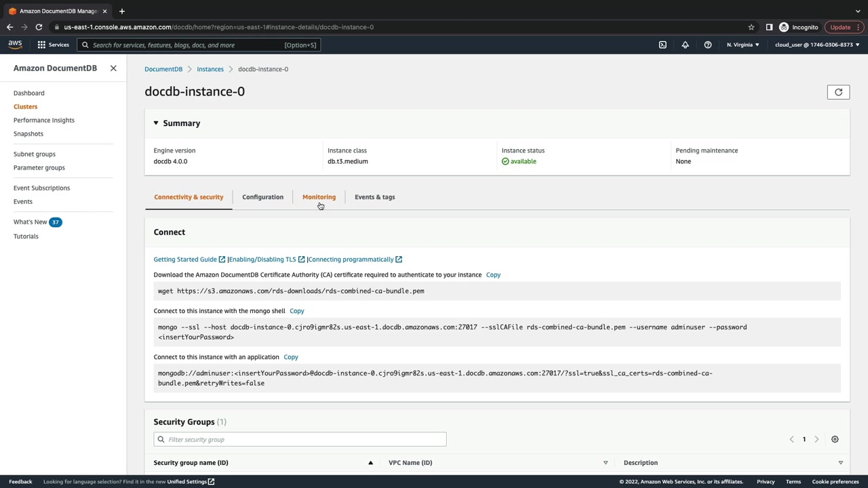This screenshot has height=488, width=868.
Task: Open Parameter groups in the sidebar
Action: click(39, 167)
